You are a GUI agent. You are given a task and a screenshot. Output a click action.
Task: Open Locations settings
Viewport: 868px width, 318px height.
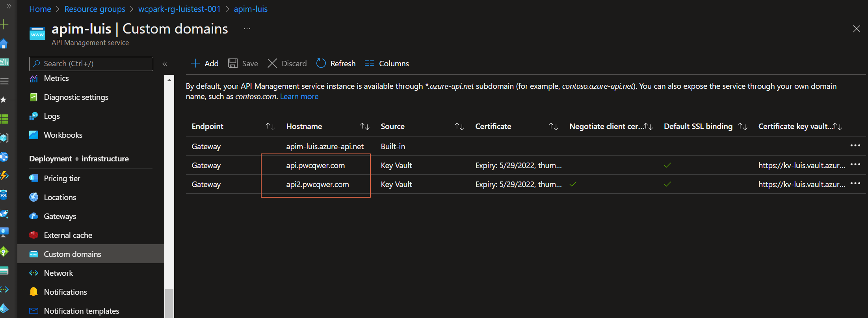tap(60, 197)
